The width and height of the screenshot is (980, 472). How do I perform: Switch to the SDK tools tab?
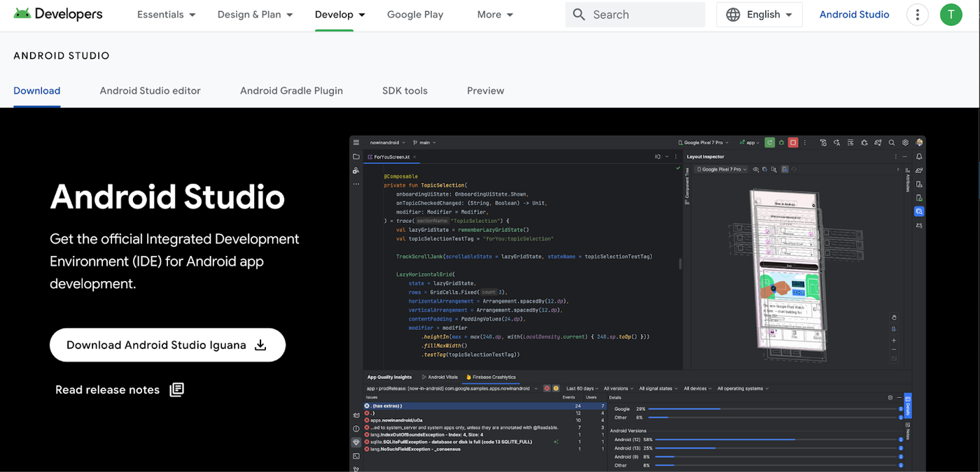click(x=405, y=91)
